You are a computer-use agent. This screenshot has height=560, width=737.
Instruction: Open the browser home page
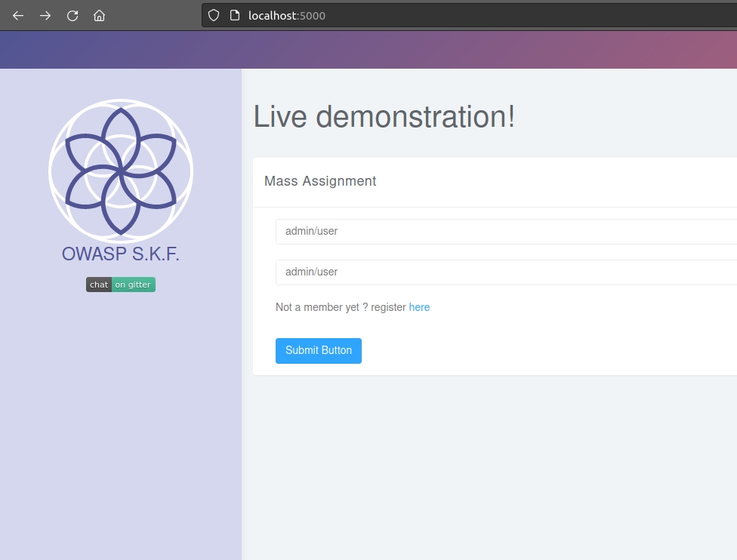99,15
